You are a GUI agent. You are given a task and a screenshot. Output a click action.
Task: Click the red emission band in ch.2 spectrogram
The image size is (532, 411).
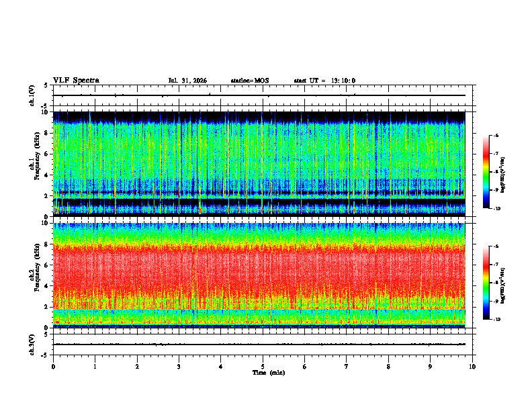pos(259,273)
